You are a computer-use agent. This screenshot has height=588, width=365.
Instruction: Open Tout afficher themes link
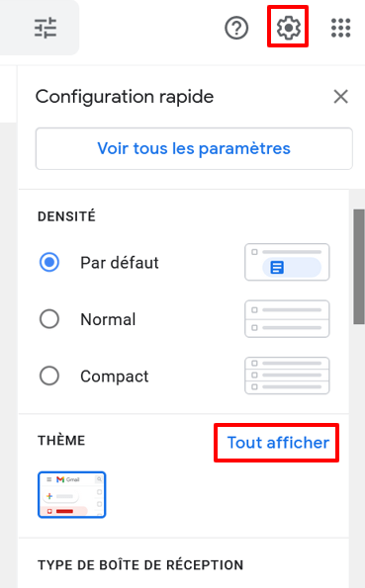(278, 443)
